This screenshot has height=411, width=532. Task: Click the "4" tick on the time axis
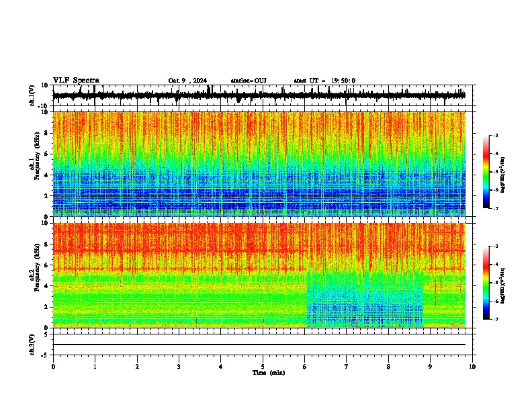[221, 367]
